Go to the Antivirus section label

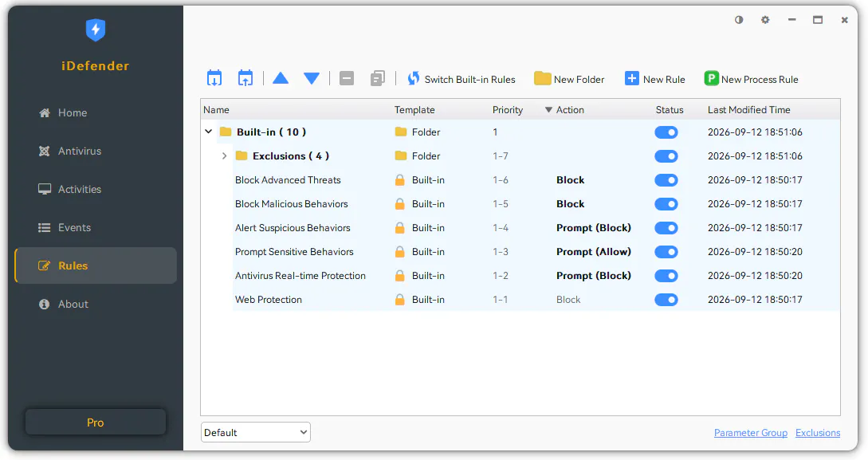pos(80,151)
